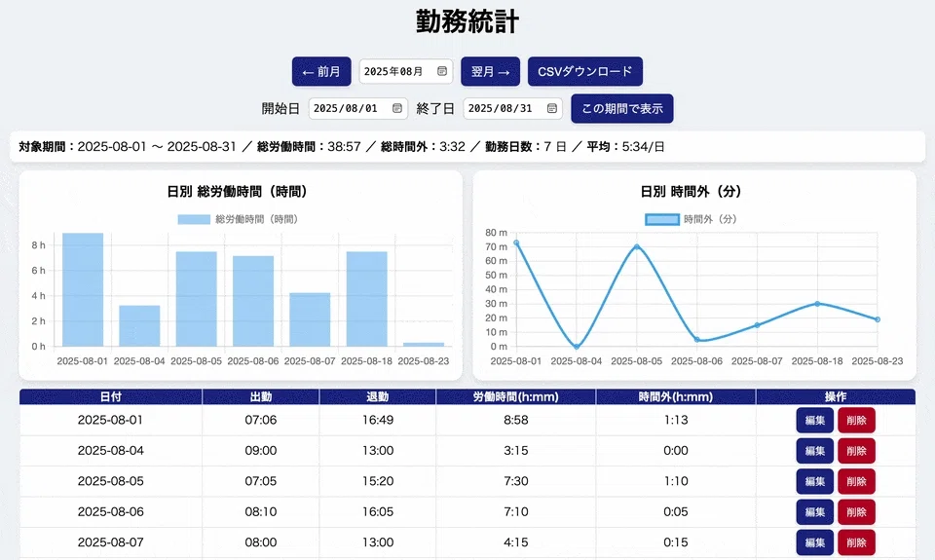This screenshot has height=560, width=935.
Task: Select the clock-out time 15:20 cell
Action: point(378,481)
